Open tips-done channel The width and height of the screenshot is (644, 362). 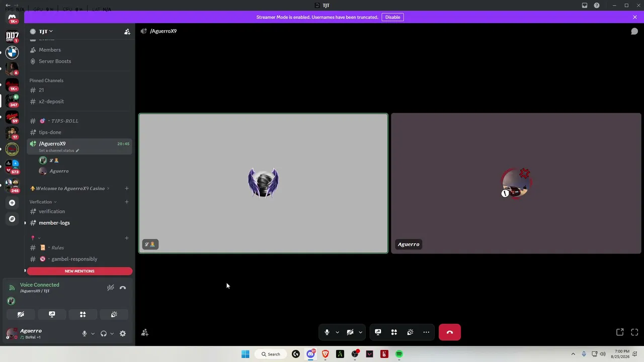[79, 132]
